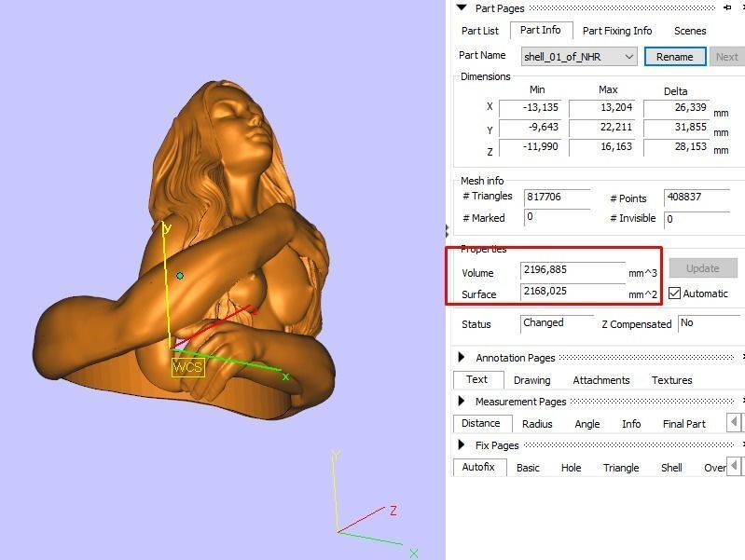Click the Fix tabs left scroll arrow
This screenshot has height=560, width=745.
click(x=734, y=466)
